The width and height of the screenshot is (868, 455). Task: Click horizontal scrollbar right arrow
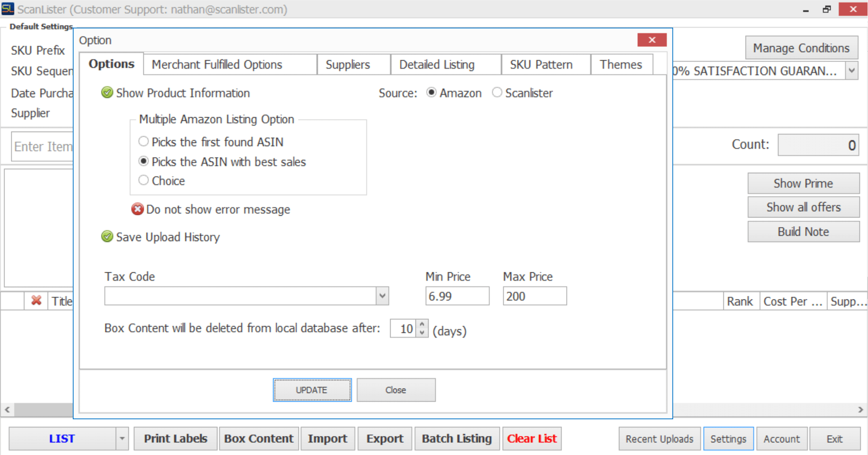860,409
